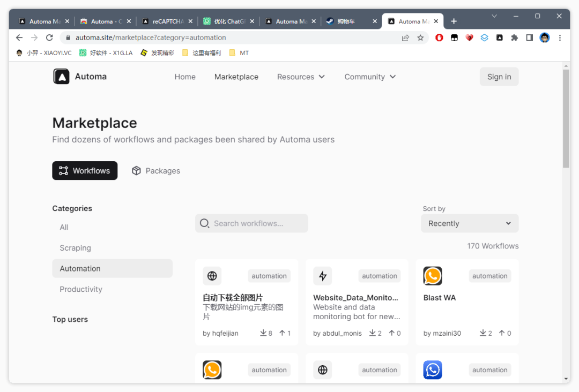Select the Workflows tab
Image resolution: width=579 pixels, height=392 pixels.
point(85,171)
